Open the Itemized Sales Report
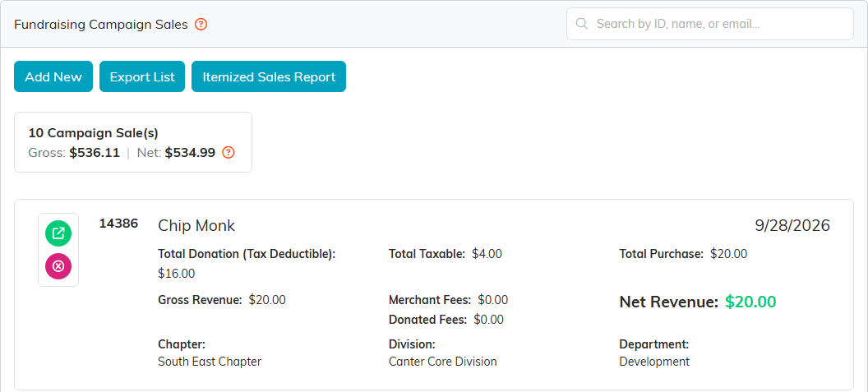This screenshot has width=868, height=392. coord(269,77)
